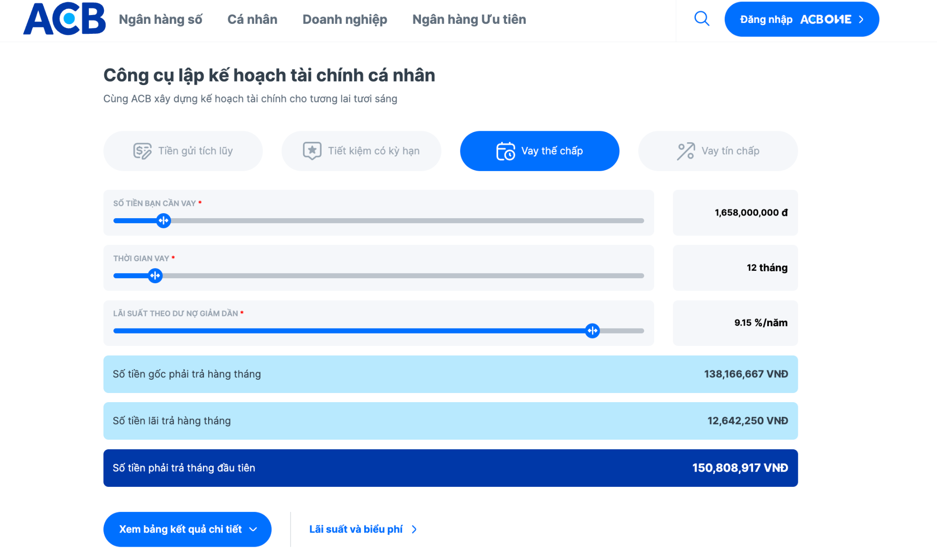Click the interest rate slider handle
The image size is (937, 560).
pyautogui.click(x=592, y=330)
